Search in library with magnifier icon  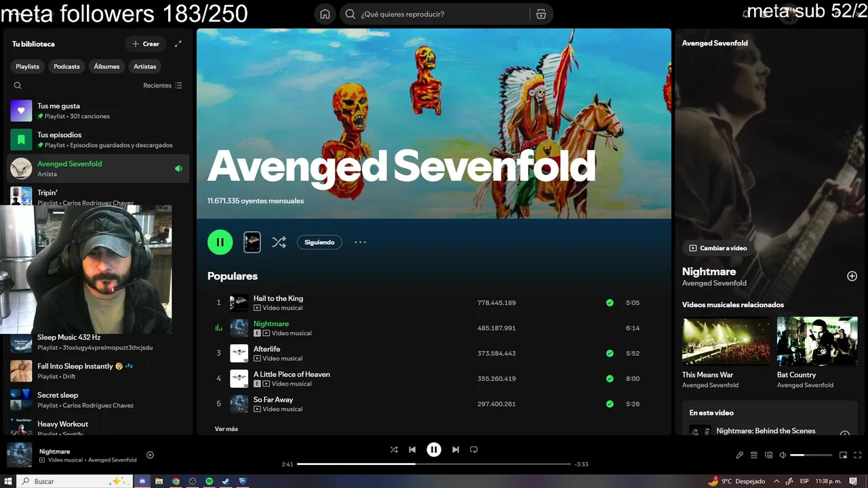click(x=18, y=85)
